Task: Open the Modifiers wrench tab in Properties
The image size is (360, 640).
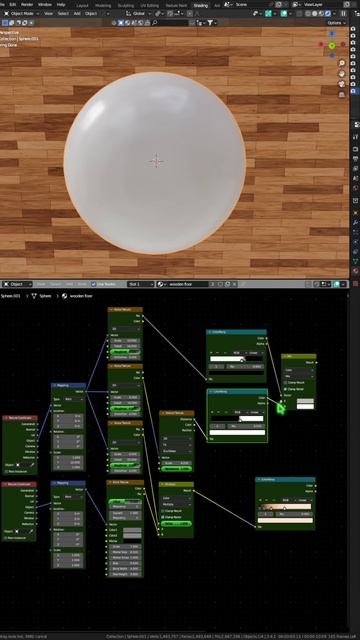Action: [x=355, y=223]
